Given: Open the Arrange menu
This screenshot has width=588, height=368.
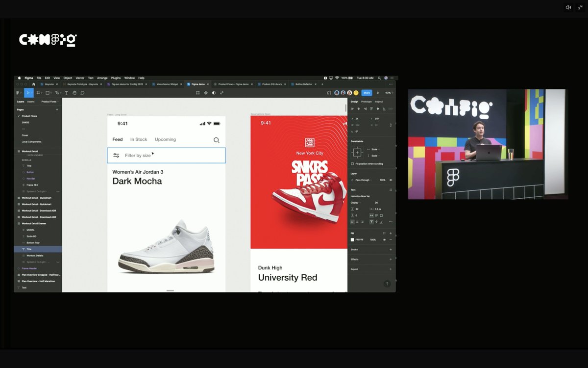Looking at the screenshot, I should click(x=102, y=78).
